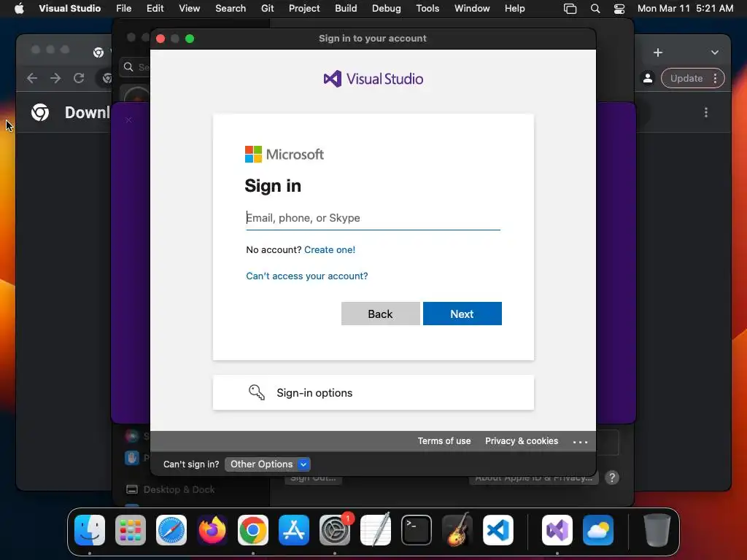
Task: Open the Terms of use link
Action: [x=444, y=441]
